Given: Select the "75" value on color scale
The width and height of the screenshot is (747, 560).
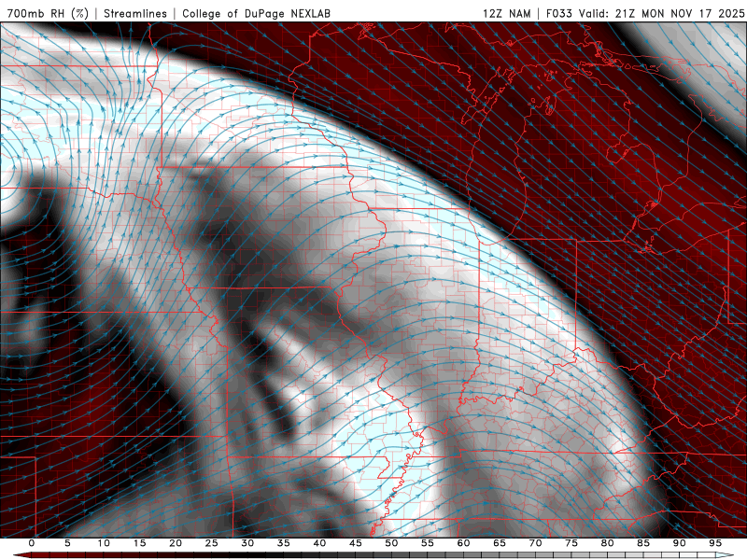Looking at the screenshot, I should click(x=571, y=543).
